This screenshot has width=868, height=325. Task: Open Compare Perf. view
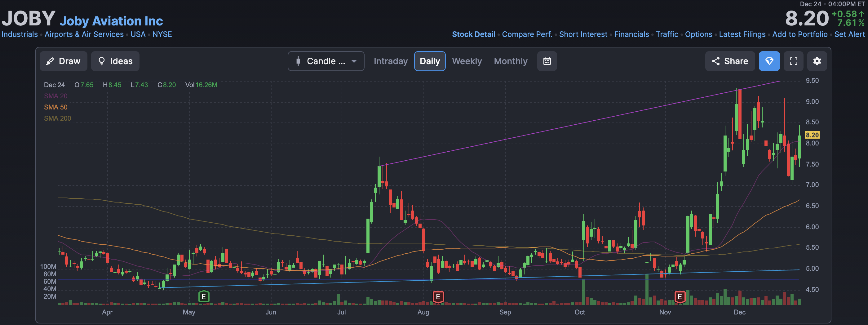(527, 34)
